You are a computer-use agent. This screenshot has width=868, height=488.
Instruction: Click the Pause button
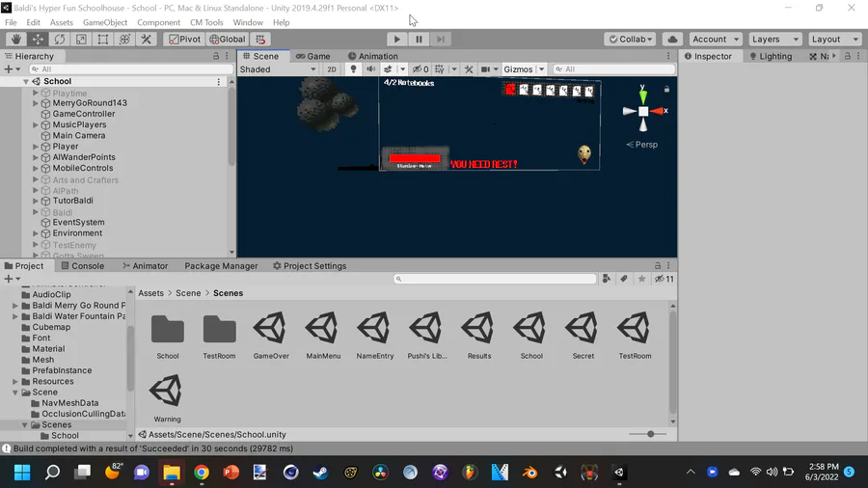[419, 40]
